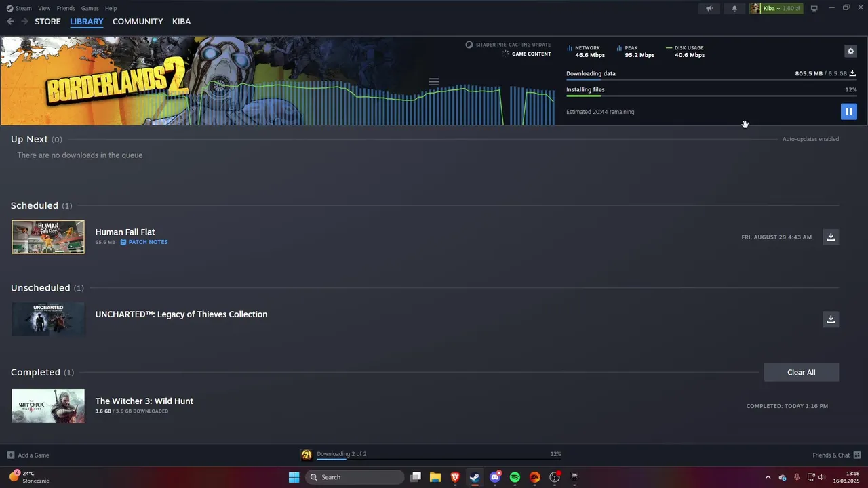Screen dimensions: 868x488
Task: Click The Witcher 3 thumbnail
Action: [48, 405]
